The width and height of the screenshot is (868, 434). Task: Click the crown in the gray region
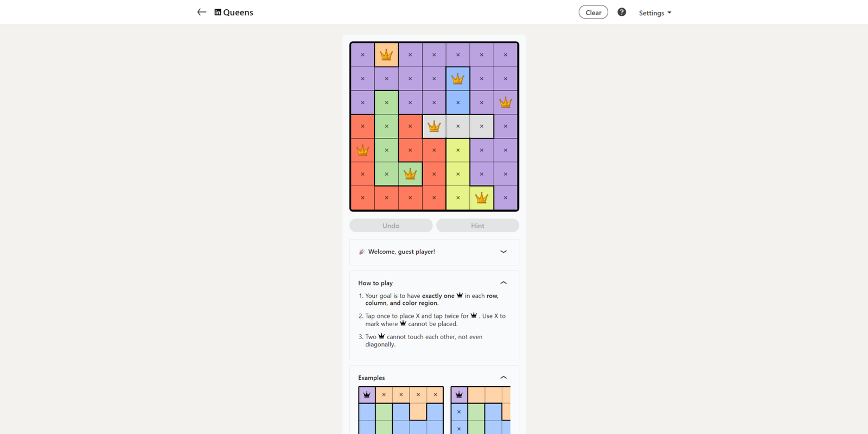434,126
